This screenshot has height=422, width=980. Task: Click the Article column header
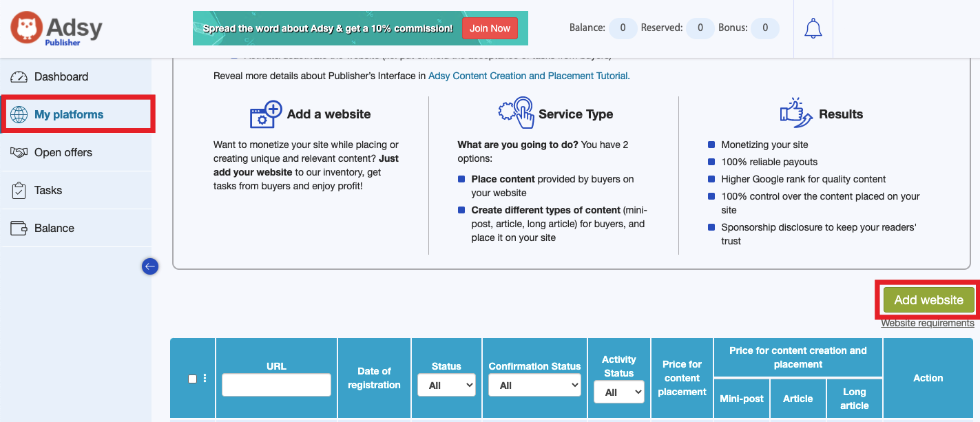coord(797,399)
